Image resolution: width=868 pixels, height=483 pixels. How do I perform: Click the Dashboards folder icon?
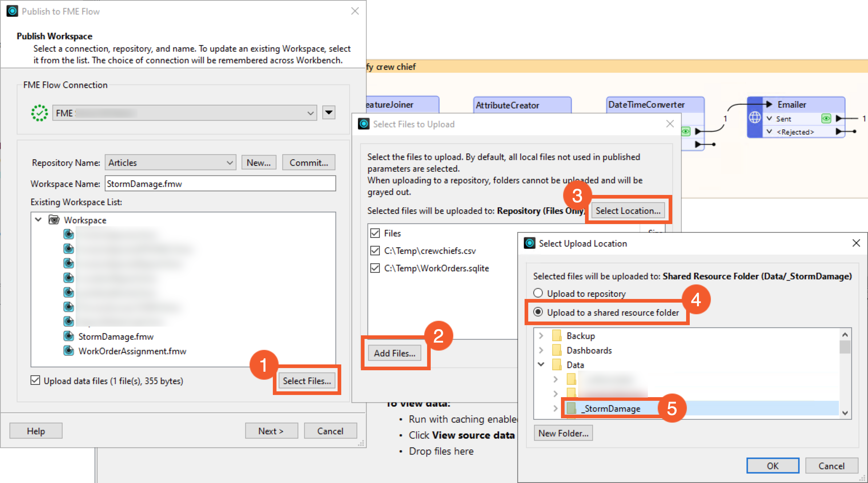pyautogui.click(x=557, y=350)
